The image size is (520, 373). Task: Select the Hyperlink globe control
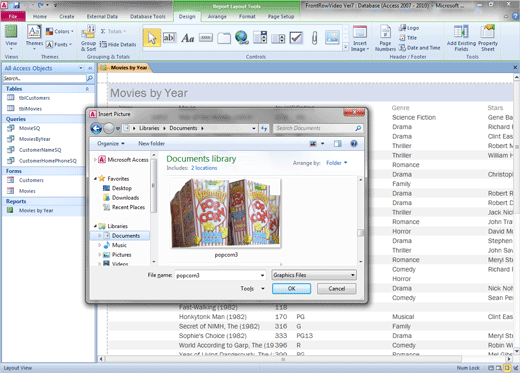click(x=242, y=37)
